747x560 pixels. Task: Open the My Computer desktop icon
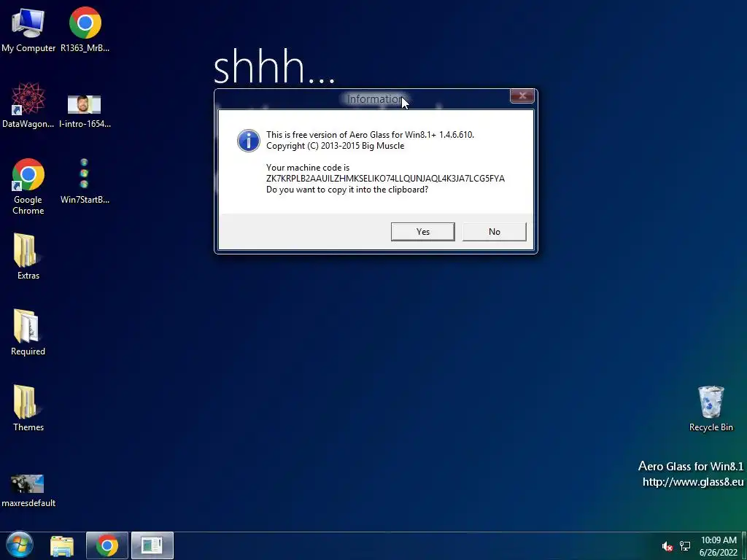28,29
